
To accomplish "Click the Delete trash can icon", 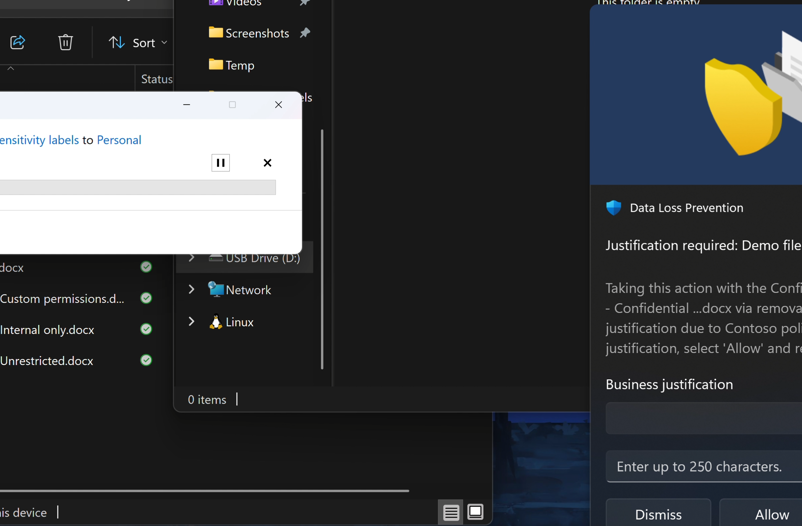I will pos(65,42).
